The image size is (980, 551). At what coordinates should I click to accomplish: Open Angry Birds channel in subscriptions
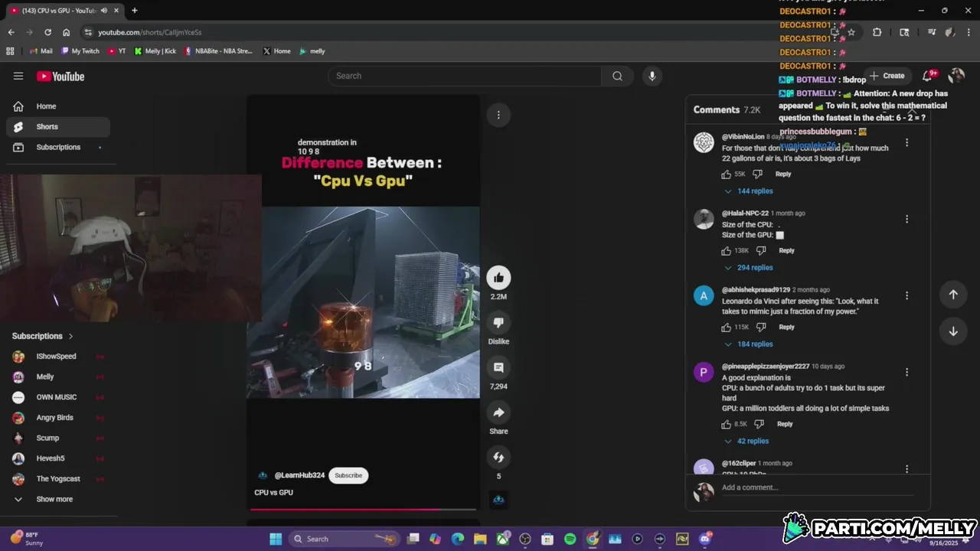[55, 418]
